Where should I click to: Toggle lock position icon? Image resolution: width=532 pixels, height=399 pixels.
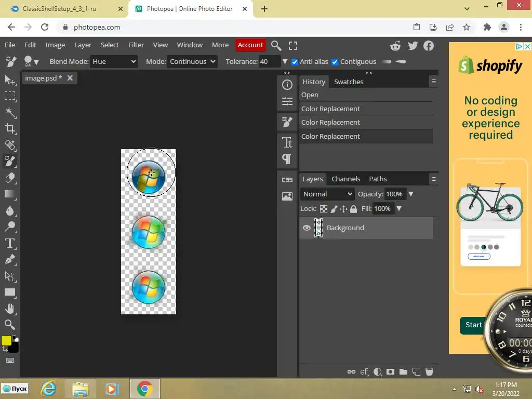click(x=344, y=209)
